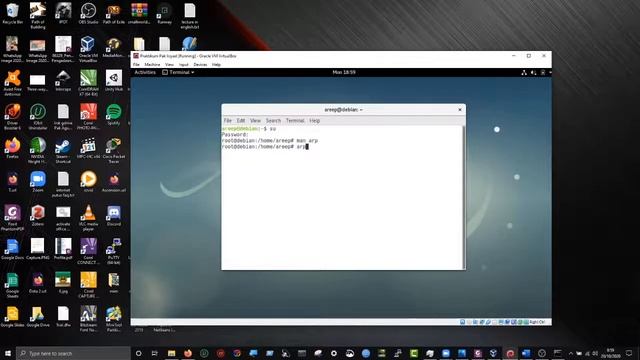Launch Discord from the desktop

point(113,216)
